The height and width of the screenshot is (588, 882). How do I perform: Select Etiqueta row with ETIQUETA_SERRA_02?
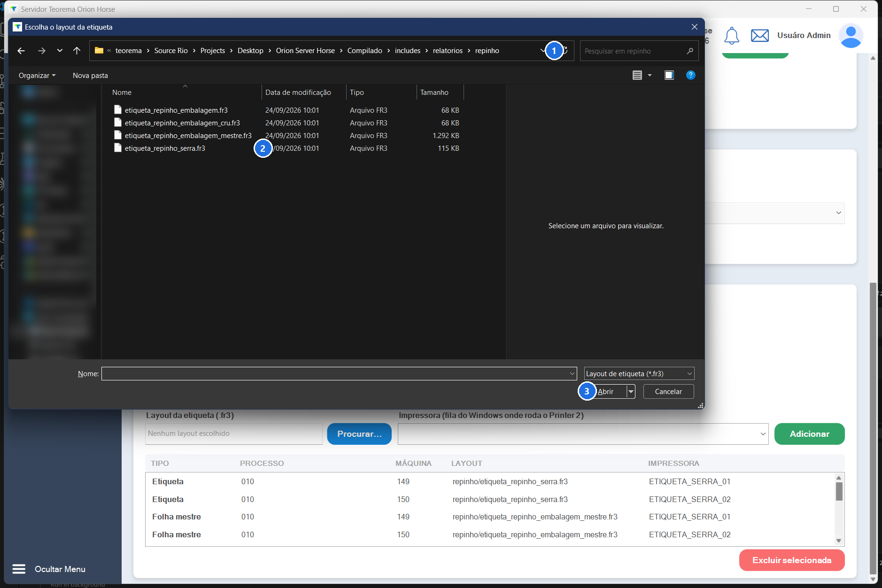click(491, 499)
